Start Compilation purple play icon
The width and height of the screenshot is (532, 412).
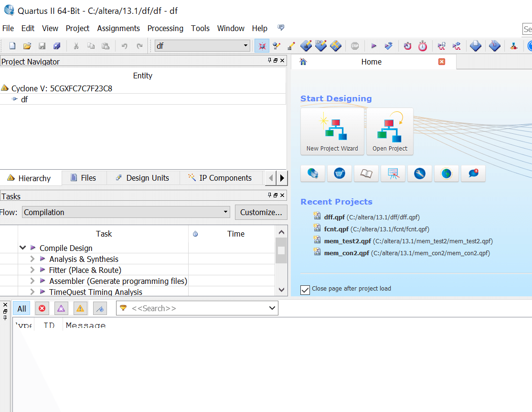(x=373, y=46)
